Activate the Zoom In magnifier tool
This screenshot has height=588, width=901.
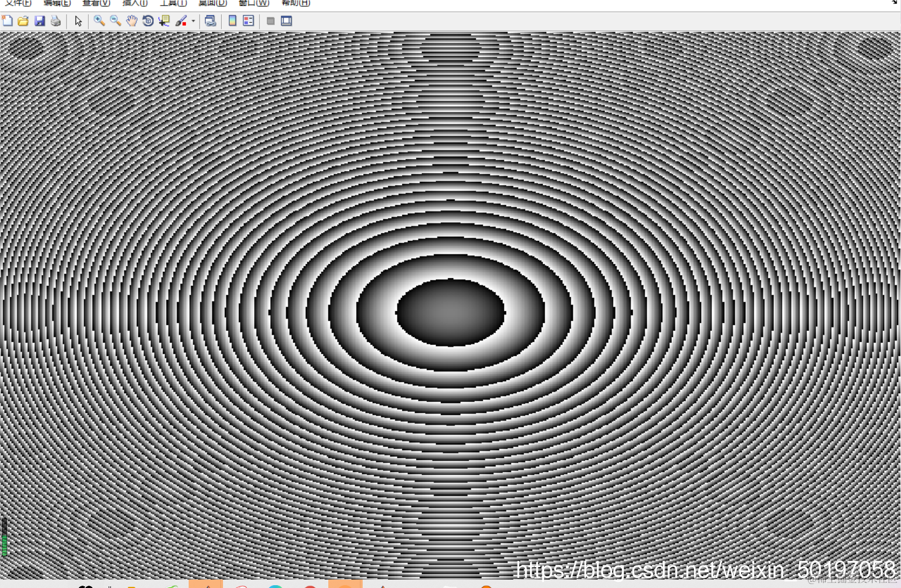point(99,21)
